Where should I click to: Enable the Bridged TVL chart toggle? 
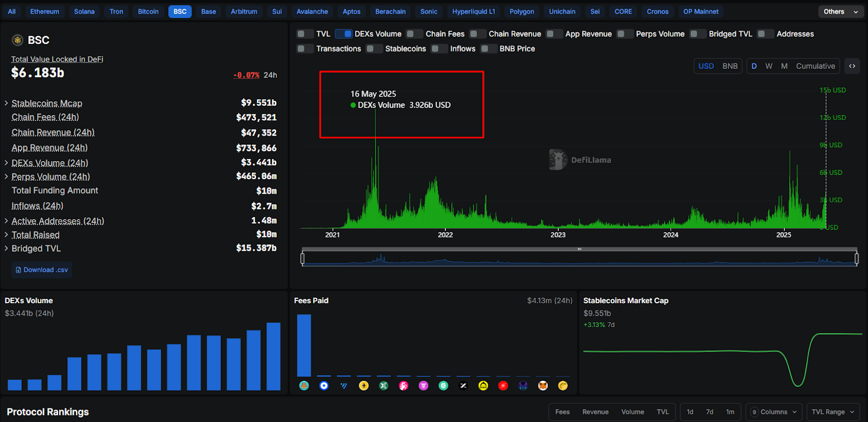pyautogui.click(x=698, y=34)
